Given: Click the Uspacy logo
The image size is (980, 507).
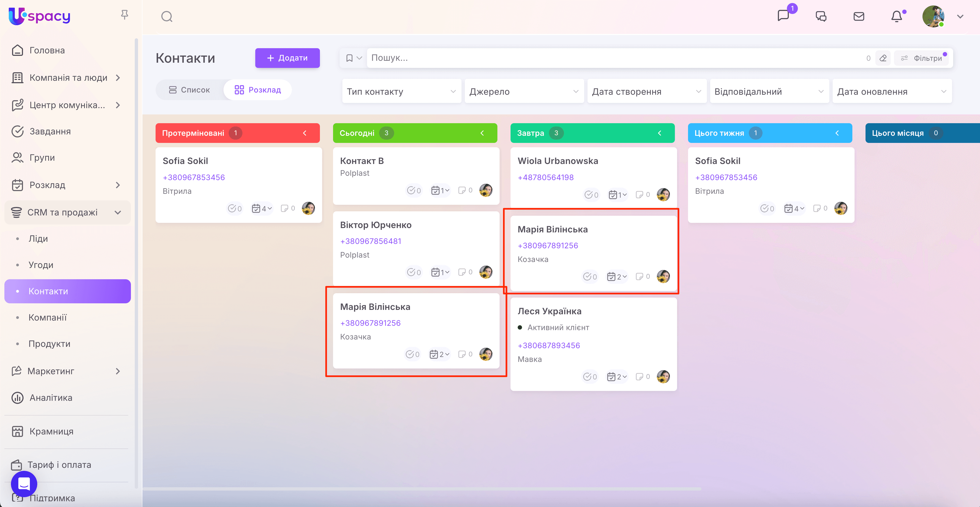Looking at the screenshot, I should point(39,16).
